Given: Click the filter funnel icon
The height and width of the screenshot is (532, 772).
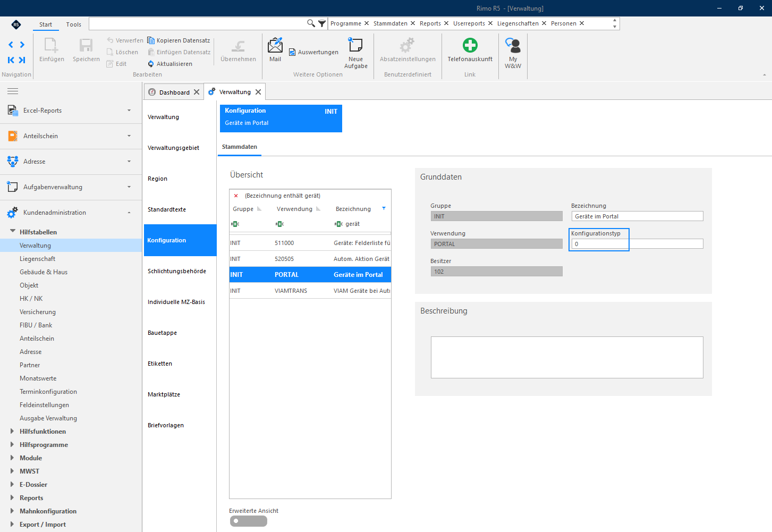Looking at the screenshot, I should (322, 23).
